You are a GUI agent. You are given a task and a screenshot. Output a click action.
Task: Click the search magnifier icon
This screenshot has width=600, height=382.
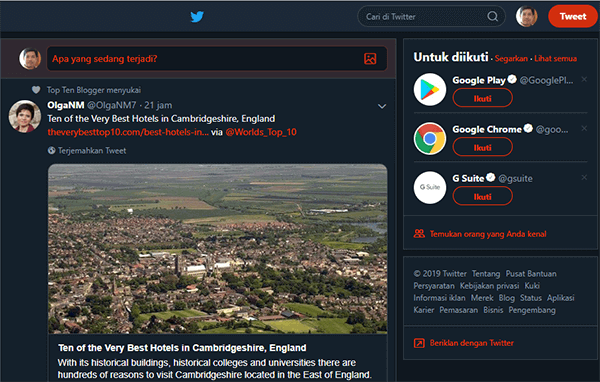(492, 16)
